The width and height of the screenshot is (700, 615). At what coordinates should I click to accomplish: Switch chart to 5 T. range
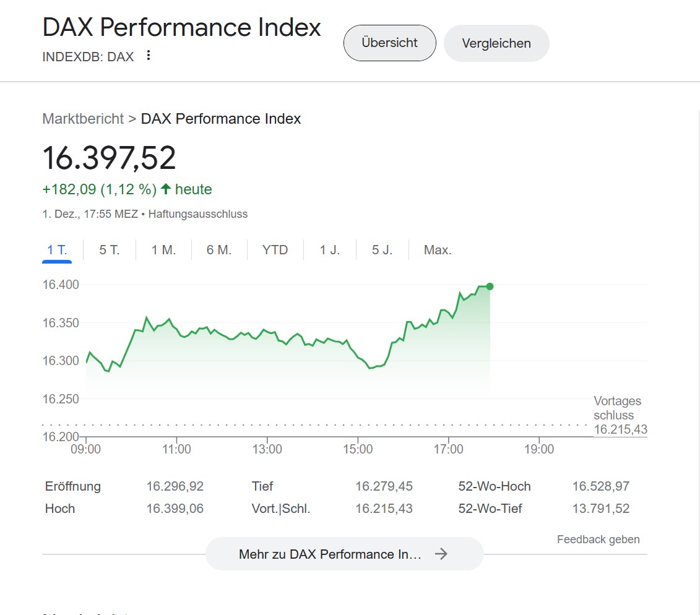tap(110, 250)
